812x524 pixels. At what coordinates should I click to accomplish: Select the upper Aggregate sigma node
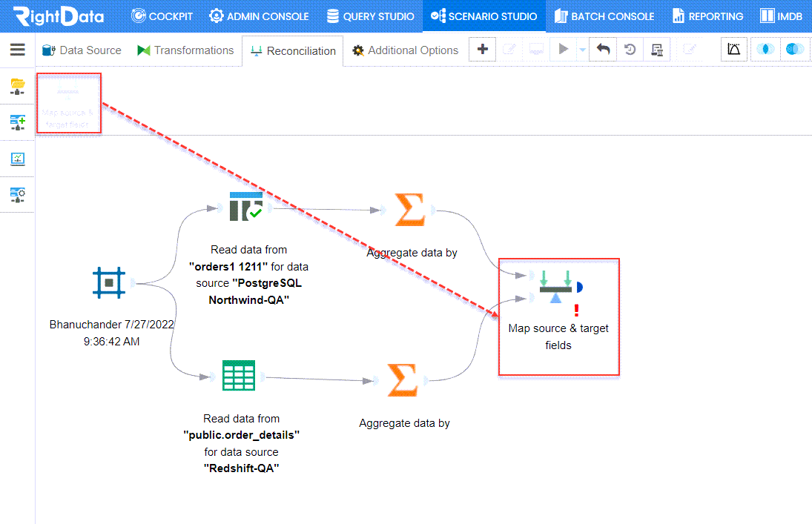click(409, 210)
